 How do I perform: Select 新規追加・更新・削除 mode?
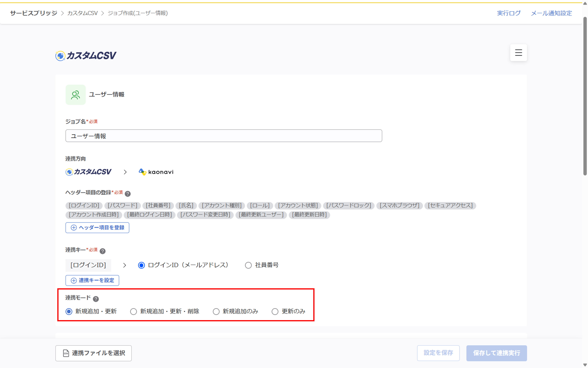tap(133, 311)
